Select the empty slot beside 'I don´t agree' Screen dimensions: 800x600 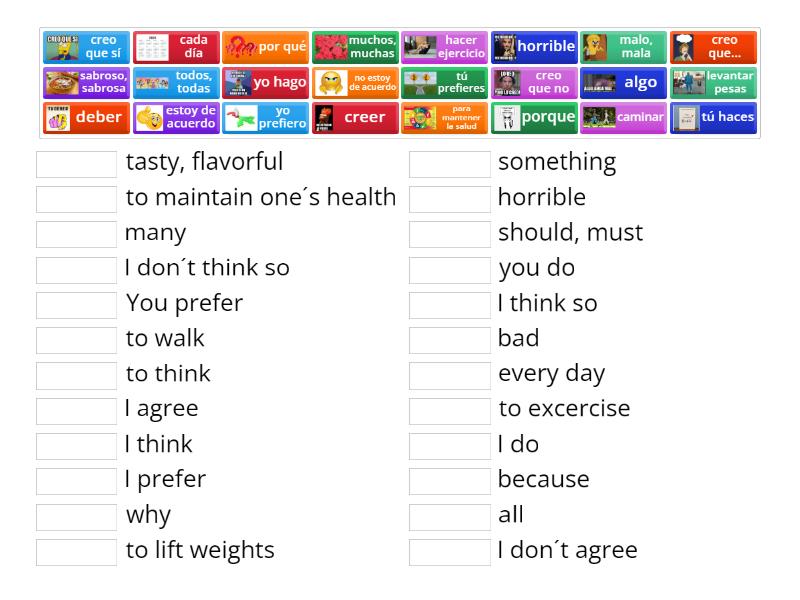[x=449, y=552]
